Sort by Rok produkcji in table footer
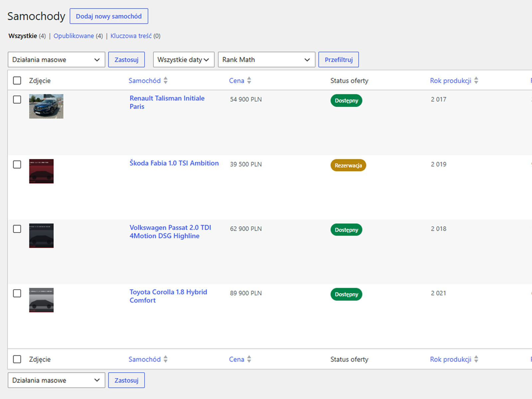The height and width of the screenshot is (399, 532). point(451,359)
